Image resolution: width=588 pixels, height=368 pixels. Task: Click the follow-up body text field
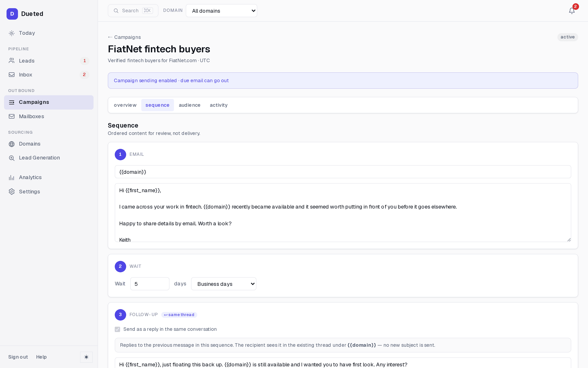[x=343, y=363]
